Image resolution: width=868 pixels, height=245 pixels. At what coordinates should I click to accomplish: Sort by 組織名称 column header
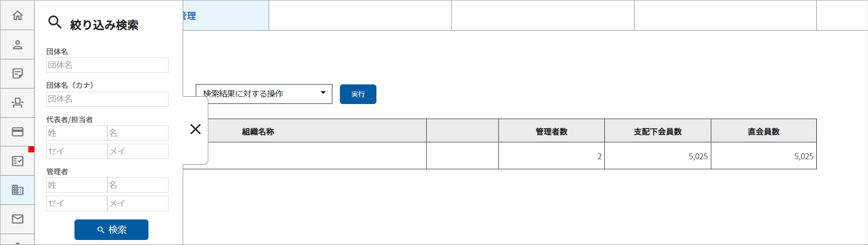point(258,131)
